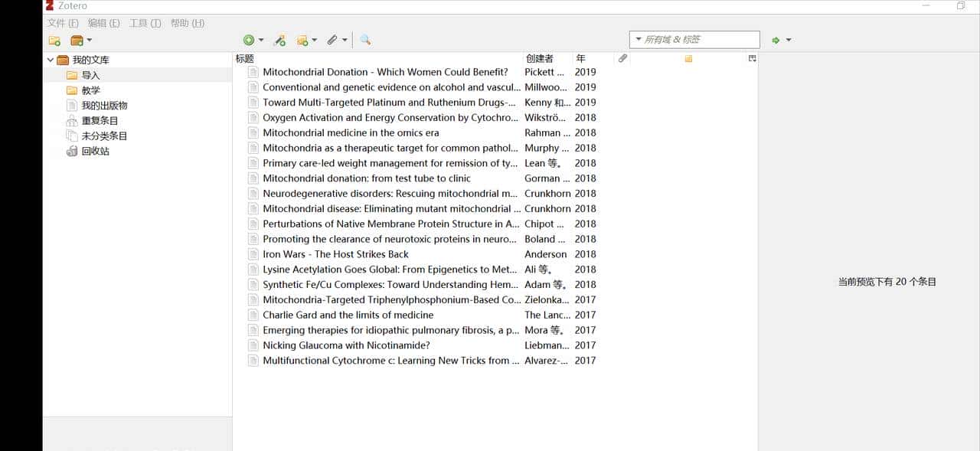
Task: Sort items by the attachment column header
Action: (622, 58)
